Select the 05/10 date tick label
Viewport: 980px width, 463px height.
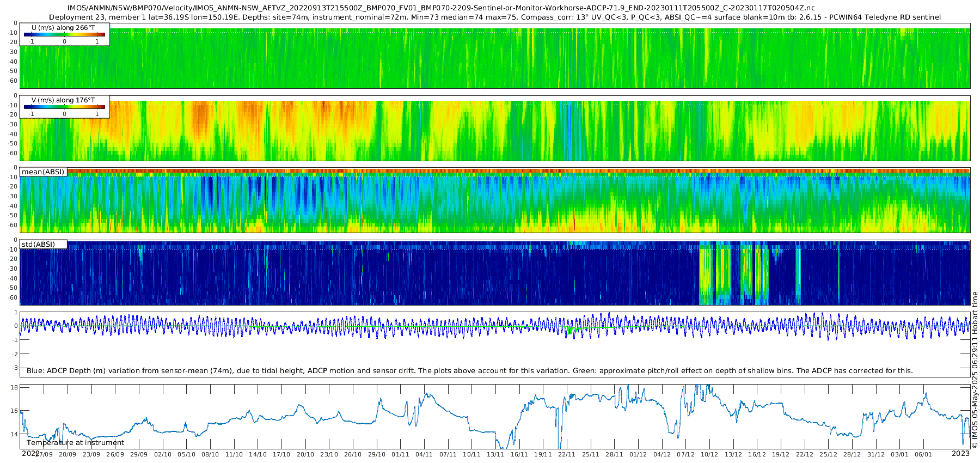pyautogui.click(x=186, y=454)
